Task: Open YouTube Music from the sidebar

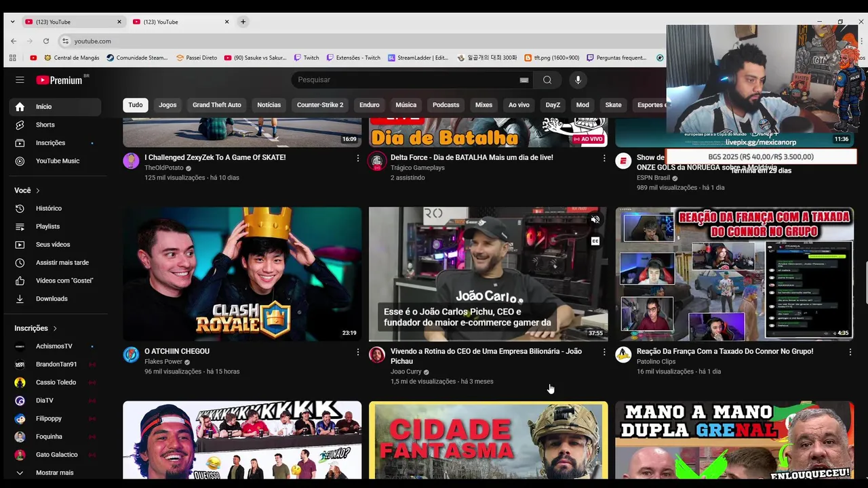Action: [55, 161]
